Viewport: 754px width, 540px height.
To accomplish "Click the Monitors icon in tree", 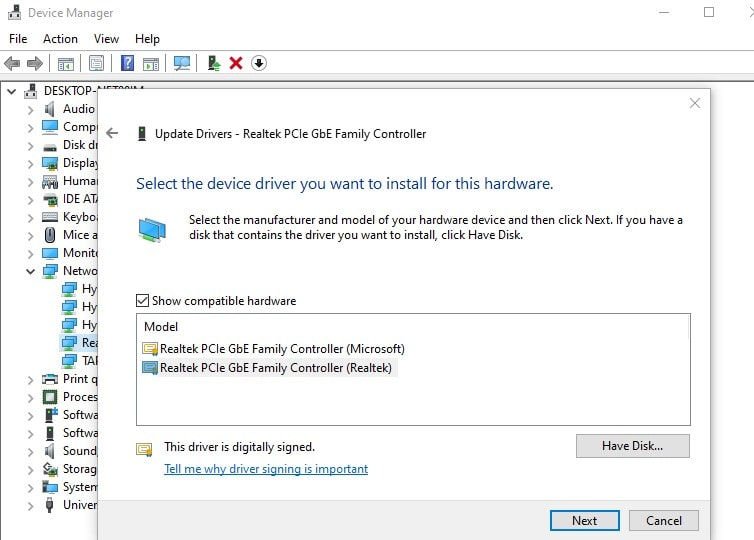I will (50, 253).
